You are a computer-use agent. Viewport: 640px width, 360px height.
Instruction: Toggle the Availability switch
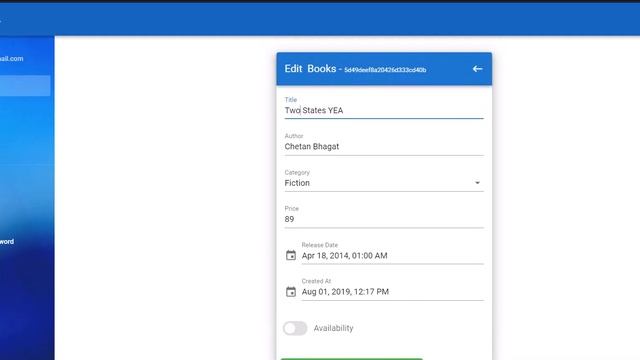pyautogui.click(x=295, y=328)
